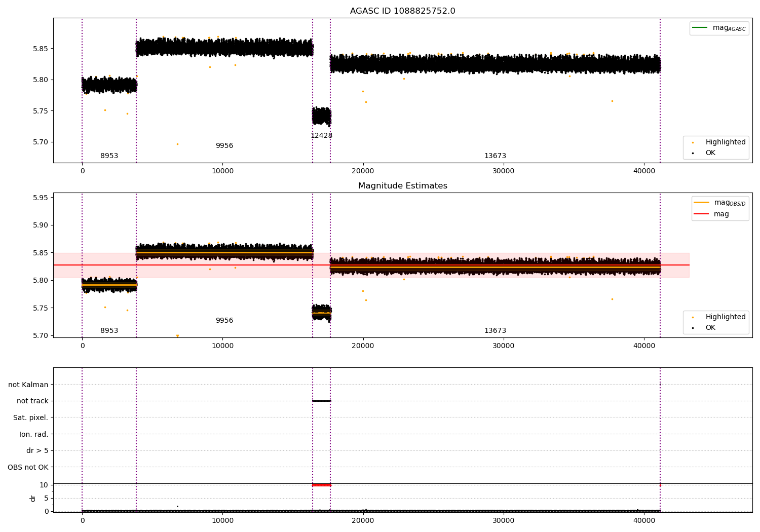Click the title 'AGASC ID 1088825752.0'
Screen dimensions: 760x532
402,11
